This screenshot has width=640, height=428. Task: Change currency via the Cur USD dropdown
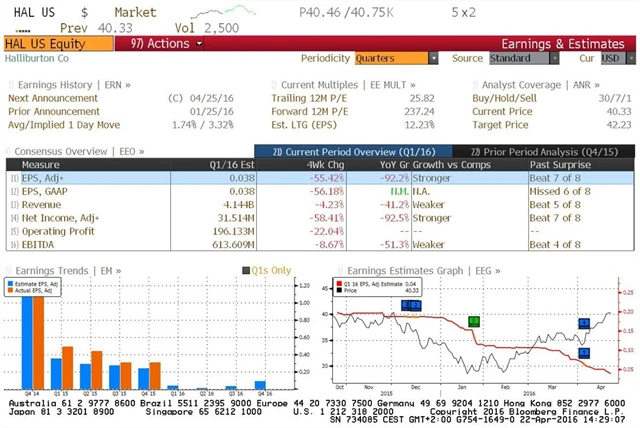tap(610, 59)
